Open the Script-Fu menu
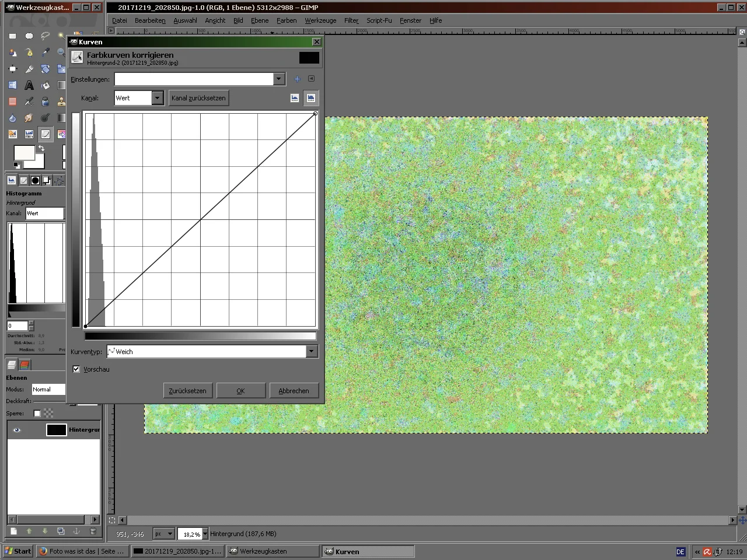The width and height of the screenshot is (747, 560). (x=379, y=20)
